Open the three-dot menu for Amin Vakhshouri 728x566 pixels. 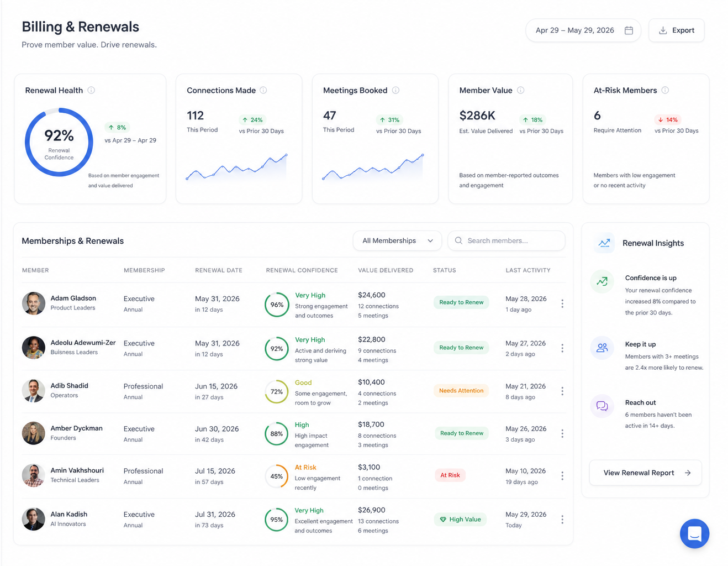[562, 476]
